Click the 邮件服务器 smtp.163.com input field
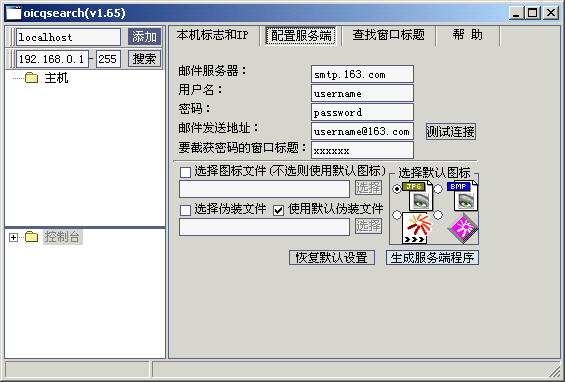Image resolution: width=565 pixels, height=382 pixels. [362, 74]
